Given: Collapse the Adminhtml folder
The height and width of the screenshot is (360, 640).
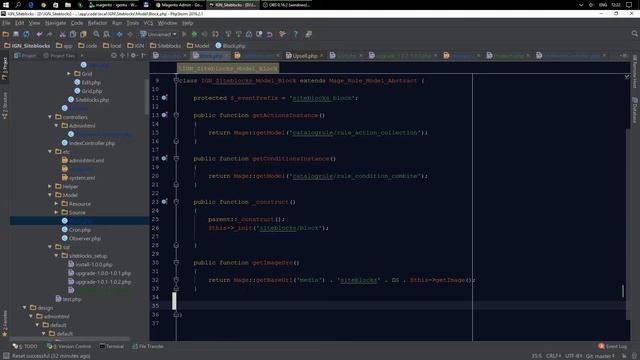Looking at the screenshot, I should [56, 126].
